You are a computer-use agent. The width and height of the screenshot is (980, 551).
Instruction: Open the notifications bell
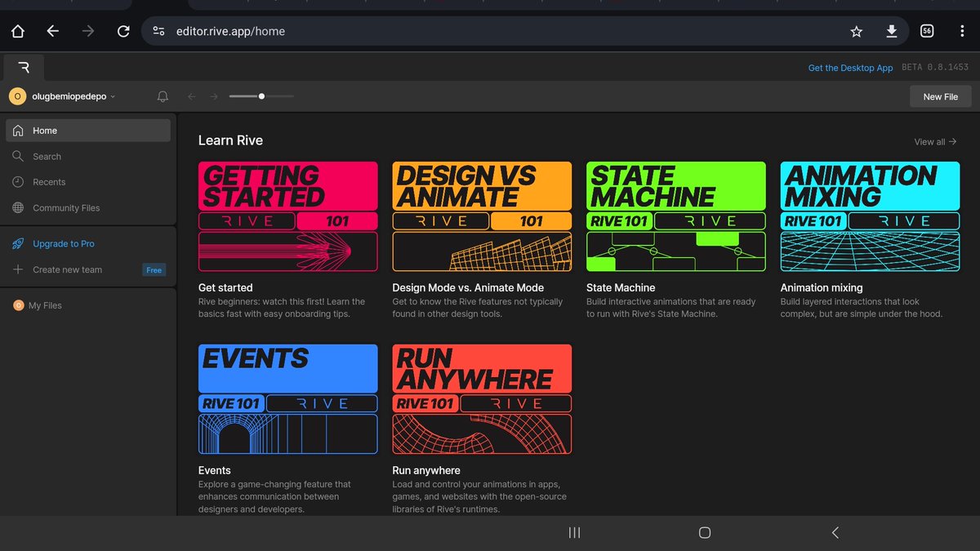pyautogui.click(x=163, y=96)
